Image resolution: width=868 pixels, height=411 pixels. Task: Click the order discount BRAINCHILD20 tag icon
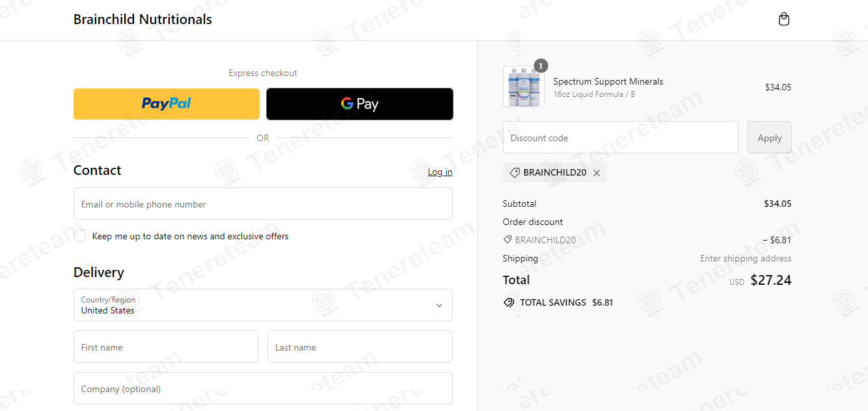point(508,240)
